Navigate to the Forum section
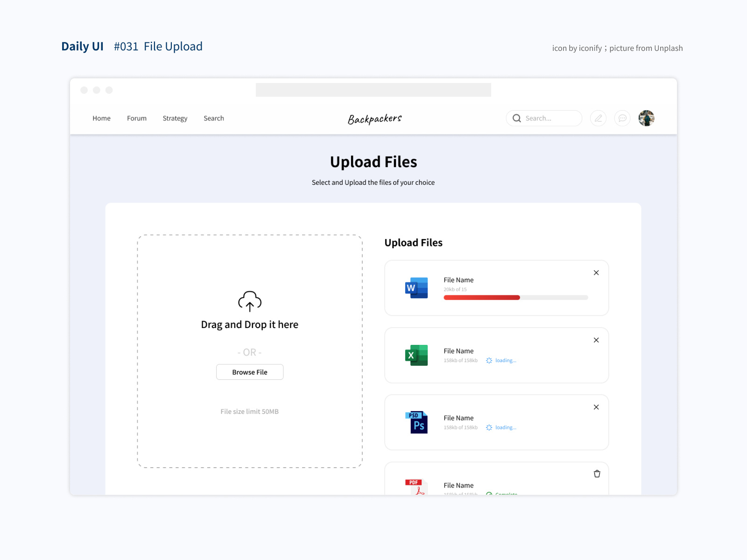 [136, 118]
